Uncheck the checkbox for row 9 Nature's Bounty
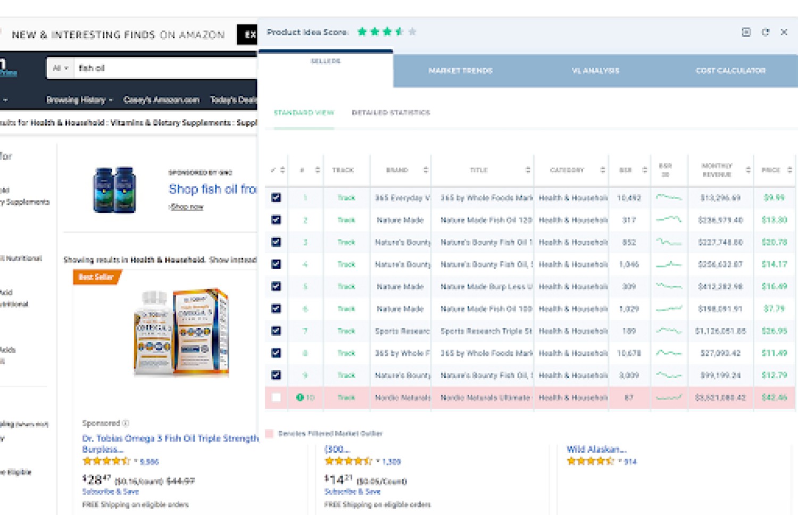This screenshot has width=798, height=532. tap(276, 375)
